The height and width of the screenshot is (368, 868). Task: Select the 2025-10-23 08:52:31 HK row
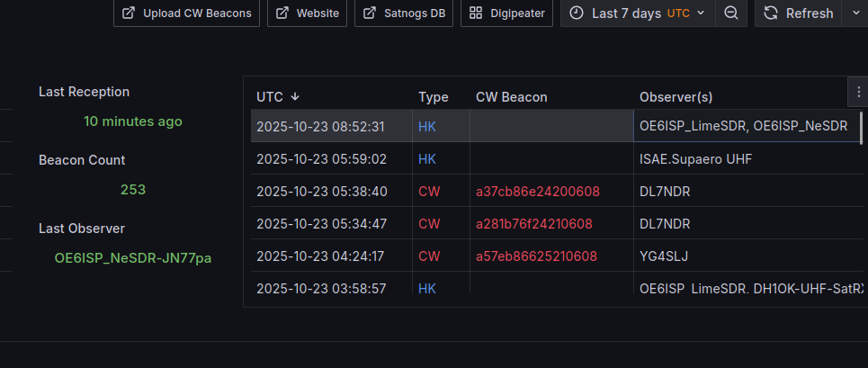[x=320, y=127]
